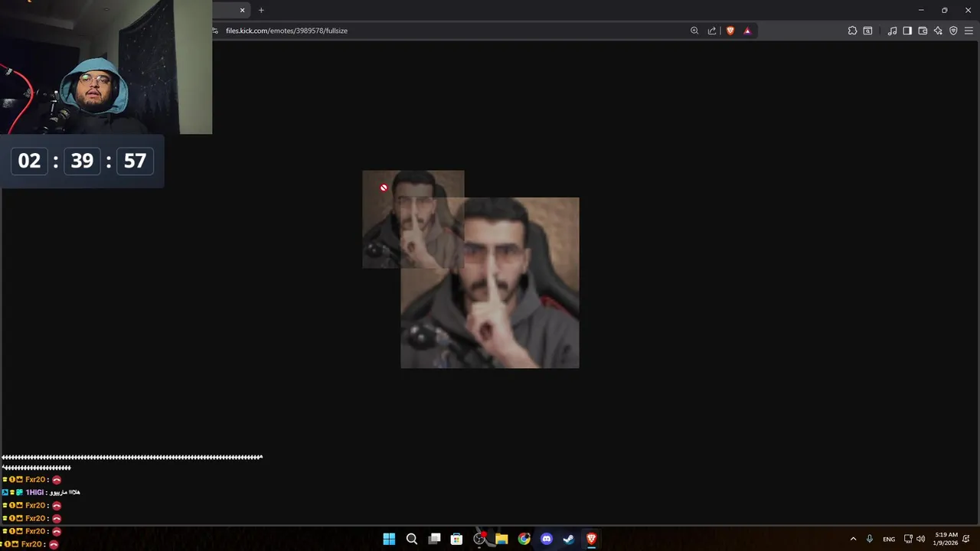The image size is (980, 551).
Task: Open File Explorer from taskbar
Action: tap(501, 539)
